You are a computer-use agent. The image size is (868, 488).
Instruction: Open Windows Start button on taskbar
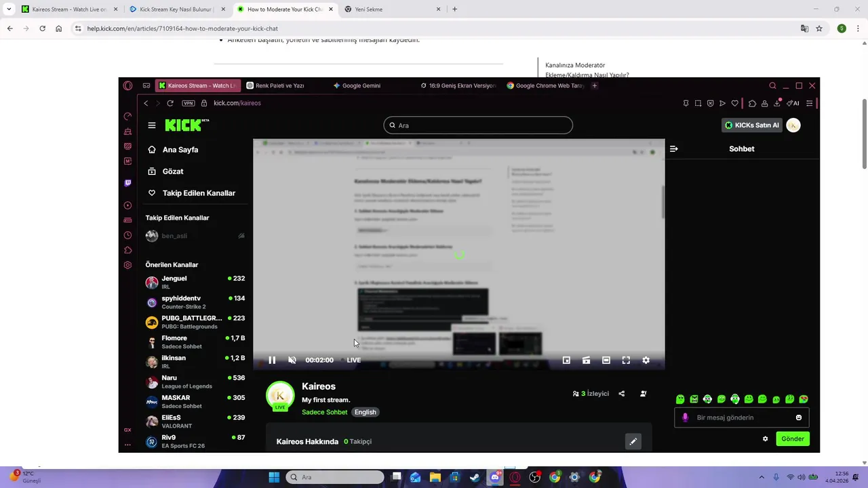[x=274, y=477]
